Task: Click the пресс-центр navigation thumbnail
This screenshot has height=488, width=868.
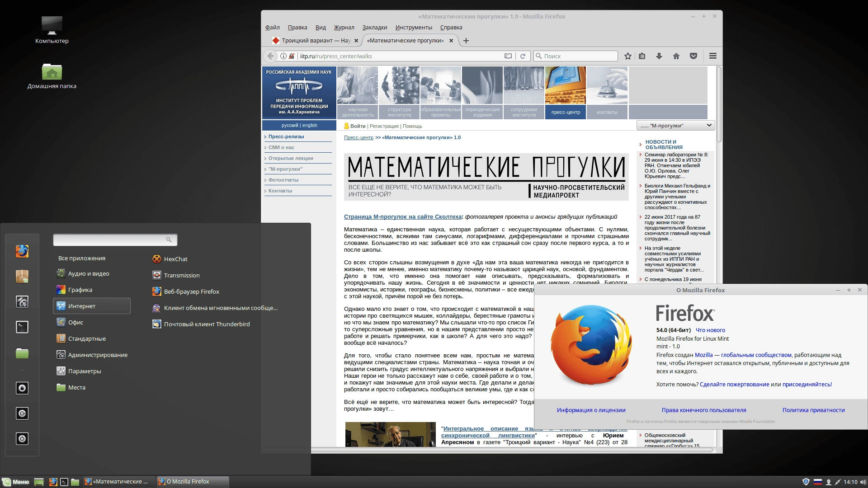Action: pos(565,93)
